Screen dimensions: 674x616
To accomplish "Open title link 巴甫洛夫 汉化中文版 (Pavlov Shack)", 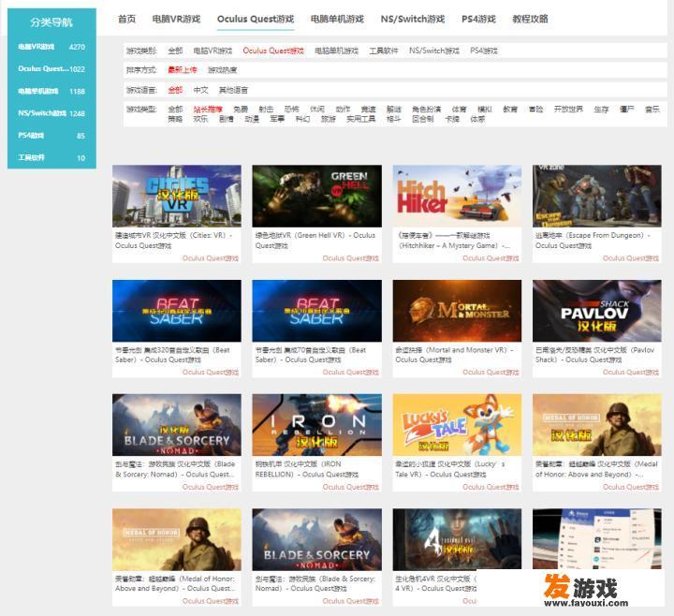I will 595,355.
